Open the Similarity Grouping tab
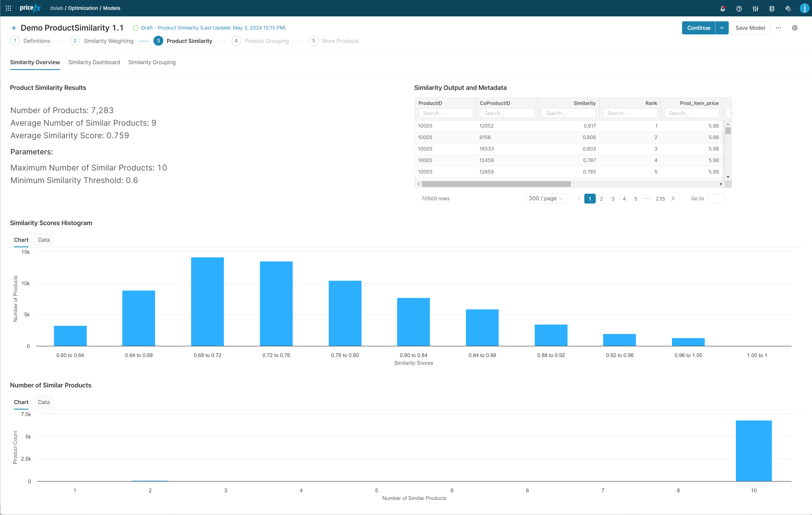Screen dimensions: 812x515 [152, 63]
